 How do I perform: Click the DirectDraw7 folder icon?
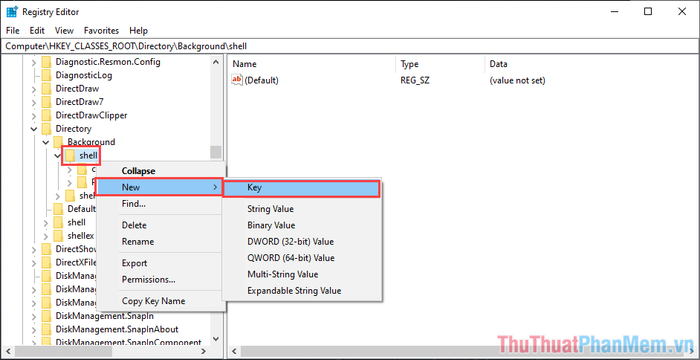coord(46,102)
